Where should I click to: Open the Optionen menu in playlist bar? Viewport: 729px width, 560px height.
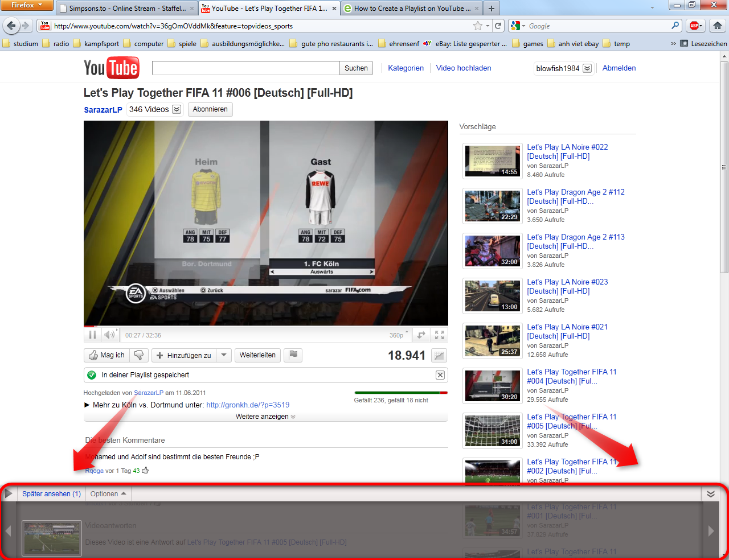point(108,494)
